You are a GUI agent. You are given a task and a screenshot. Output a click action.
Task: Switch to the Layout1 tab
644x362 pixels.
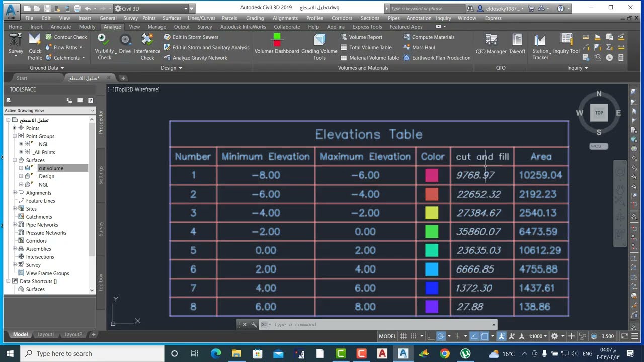point(46,334)
